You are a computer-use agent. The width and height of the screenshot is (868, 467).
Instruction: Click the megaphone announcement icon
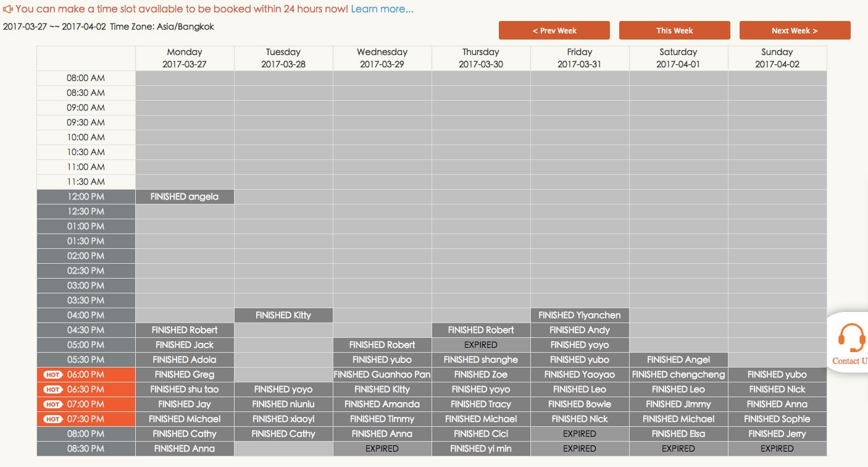pyautogui.click(x=8, y=9)
